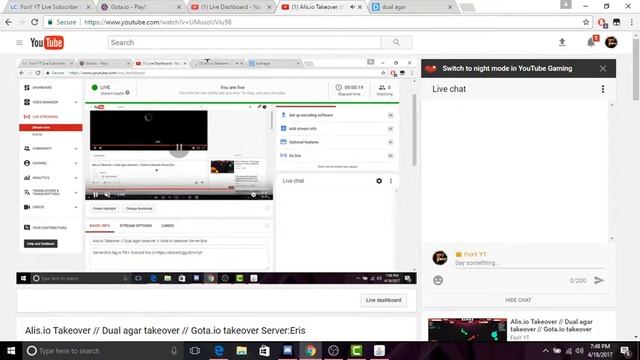Open volume control in system tray

(579, 351)
